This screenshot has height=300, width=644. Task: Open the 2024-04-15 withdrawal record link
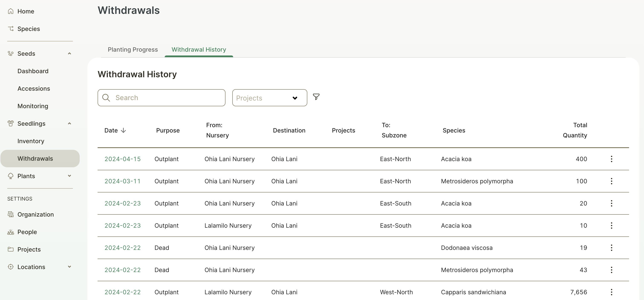[x=122, y=159]
